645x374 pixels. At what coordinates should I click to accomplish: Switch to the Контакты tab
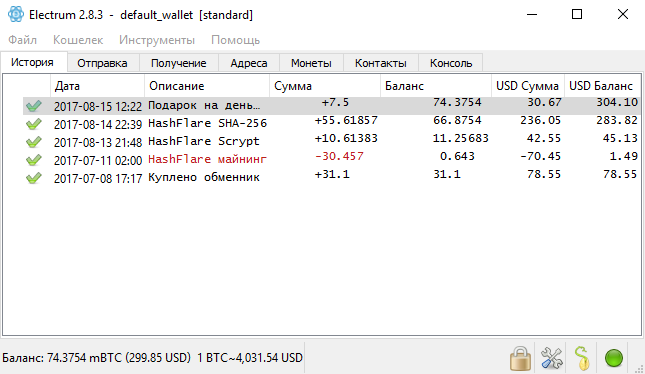(x=381, y=63)
